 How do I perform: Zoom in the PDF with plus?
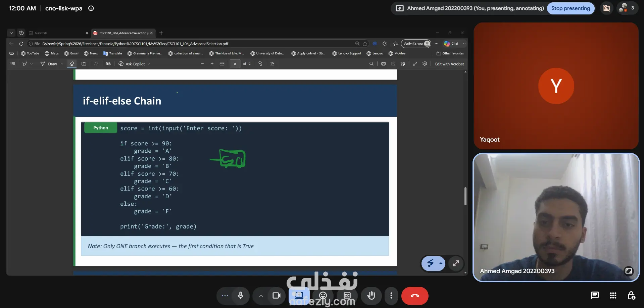pos(212,64)
